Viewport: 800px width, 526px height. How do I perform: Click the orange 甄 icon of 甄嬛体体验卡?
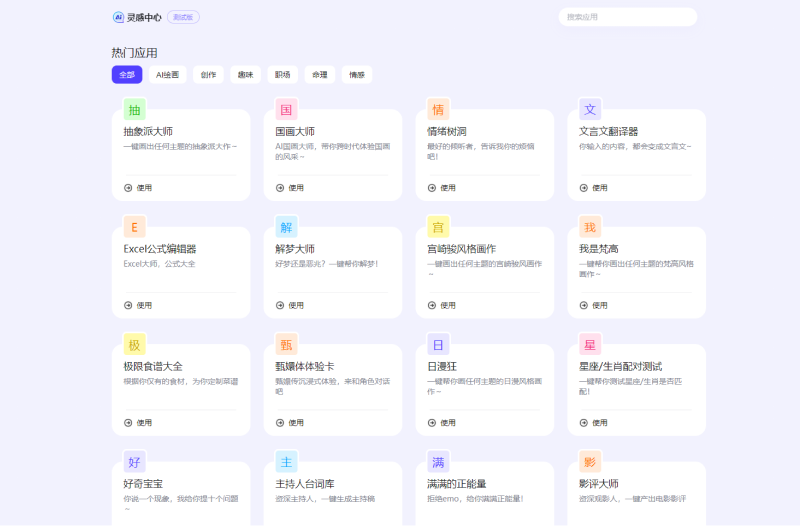pyautogui.click(x=286, y=345)
